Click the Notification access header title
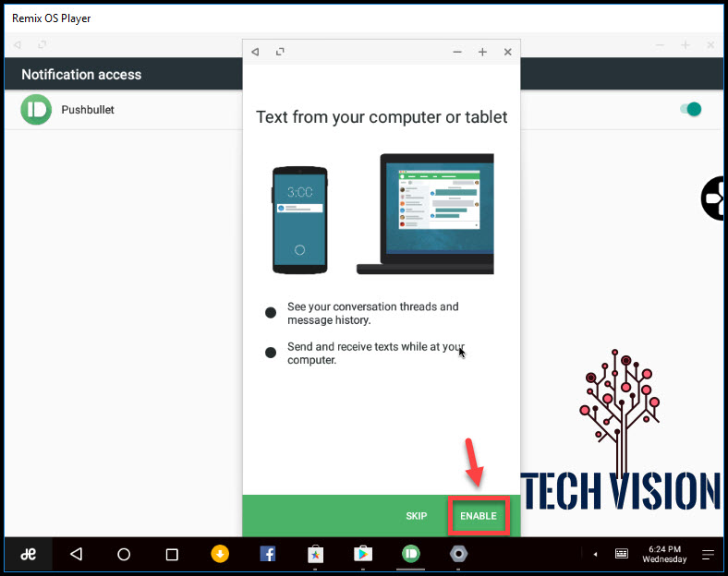Screen dimensions: 728x576 [81, 75]
